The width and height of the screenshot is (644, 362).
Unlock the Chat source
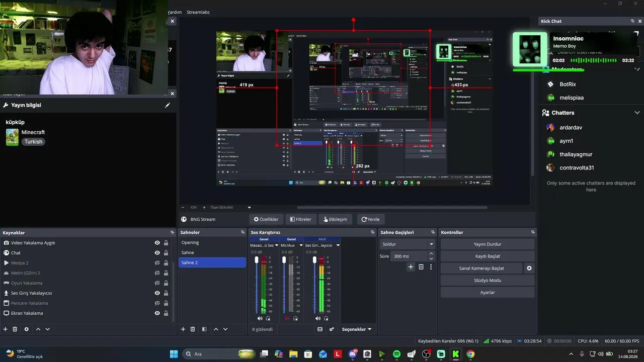166,253
